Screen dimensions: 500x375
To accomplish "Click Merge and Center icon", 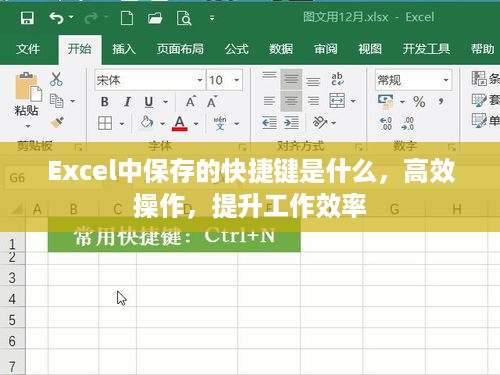I will (337, 101).
